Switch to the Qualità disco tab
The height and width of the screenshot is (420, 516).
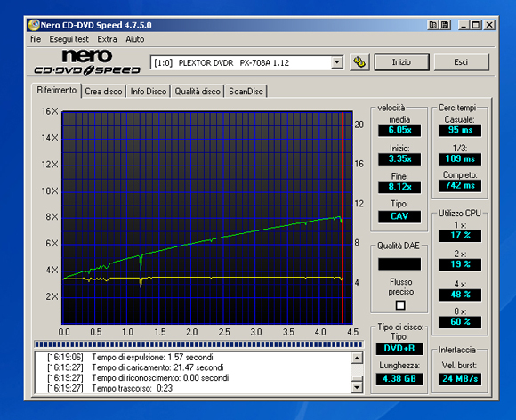198,91
